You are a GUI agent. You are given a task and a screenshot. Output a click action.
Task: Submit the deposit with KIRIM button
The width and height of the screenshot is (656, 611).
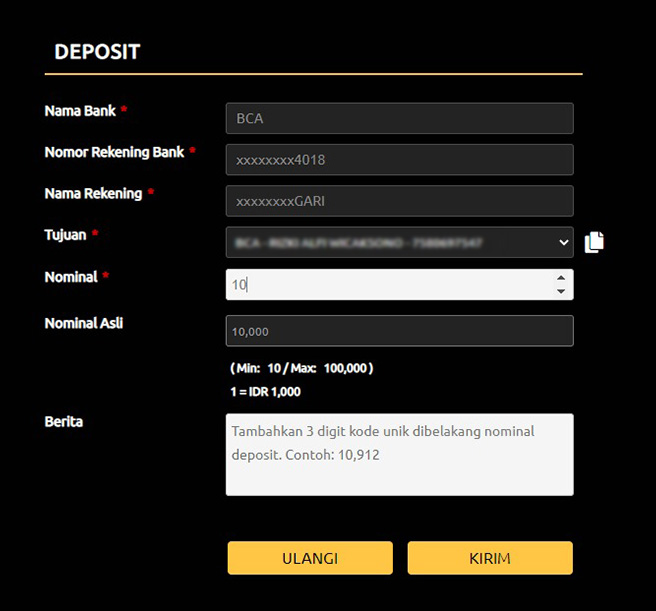(x=489, y=558)
